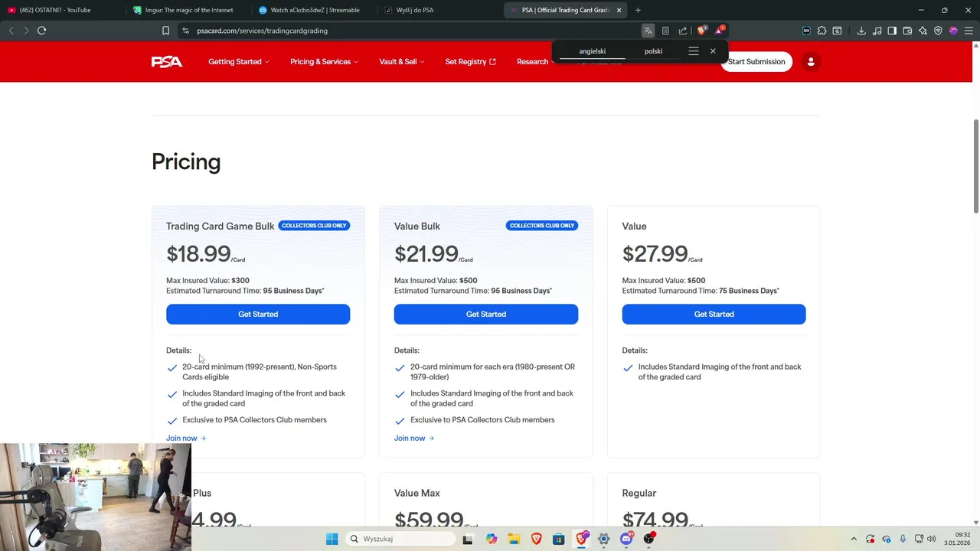The width and height of the screenshot is (980, 551).
Task: Open the taskbar Settings gear icon
Action: 604,539
